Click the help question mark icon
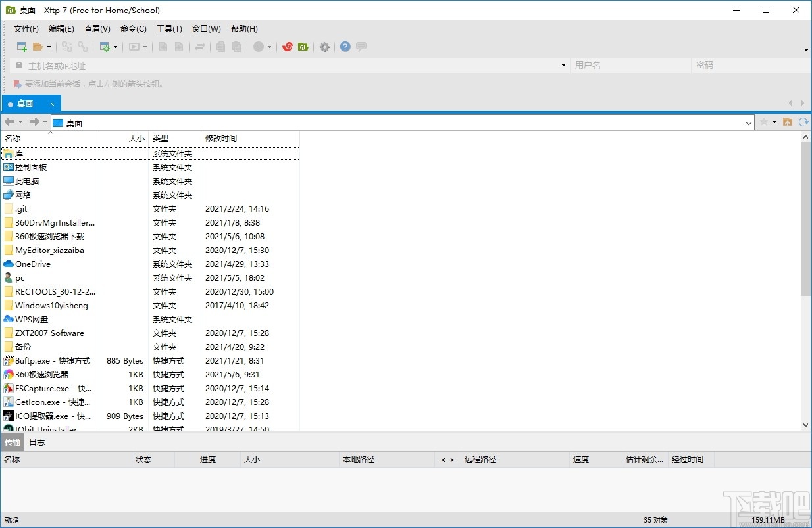This screenshot has width=812, height=528. (x=345, y=47)
